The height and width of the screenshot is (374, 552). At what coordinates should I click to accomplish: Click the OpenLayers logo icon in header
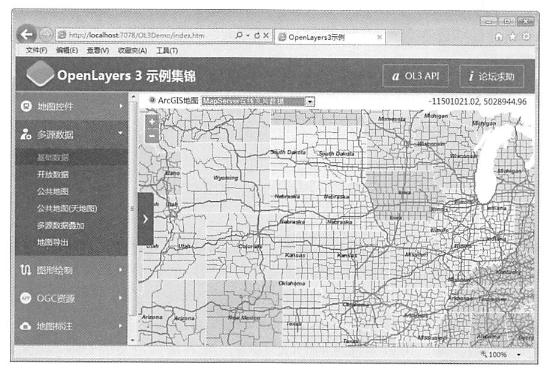coord(40,73)
